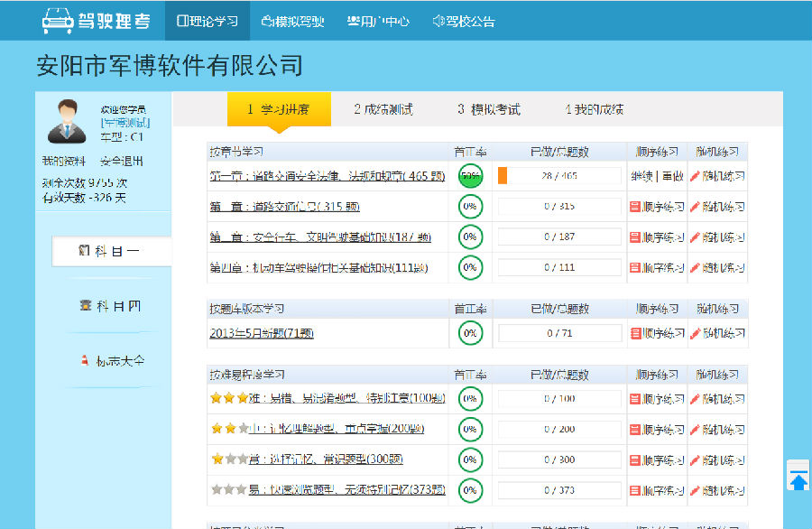Image resolution: width=812 pixels, height=529 pixels.
Task: Start 随机练习 for the 200-question 中 row
Action: coord(717,430)
